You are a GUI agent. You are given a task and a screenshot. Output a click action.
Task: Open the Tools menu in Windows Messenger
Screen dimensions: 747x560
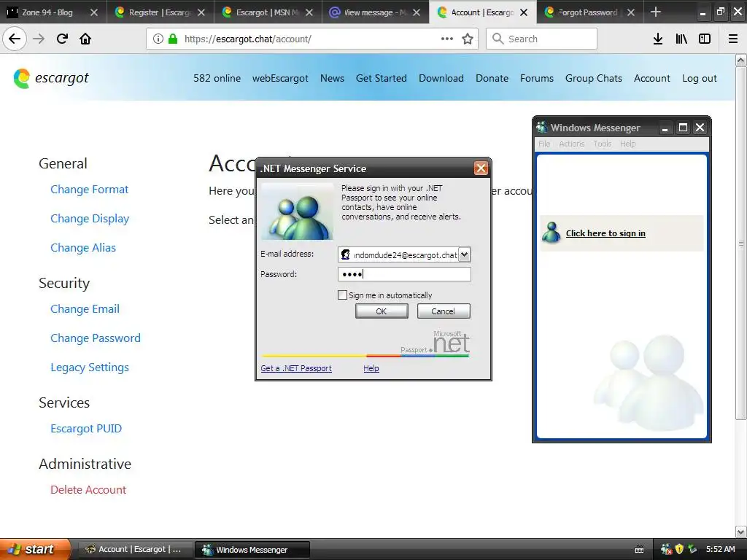(x=602, y=144)
